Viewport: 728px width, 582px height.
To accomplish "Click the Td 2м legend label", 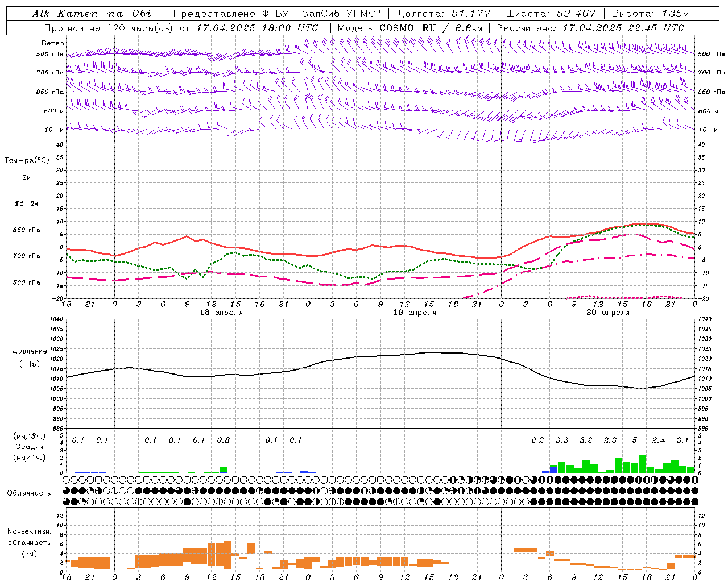I will [26, 203].
